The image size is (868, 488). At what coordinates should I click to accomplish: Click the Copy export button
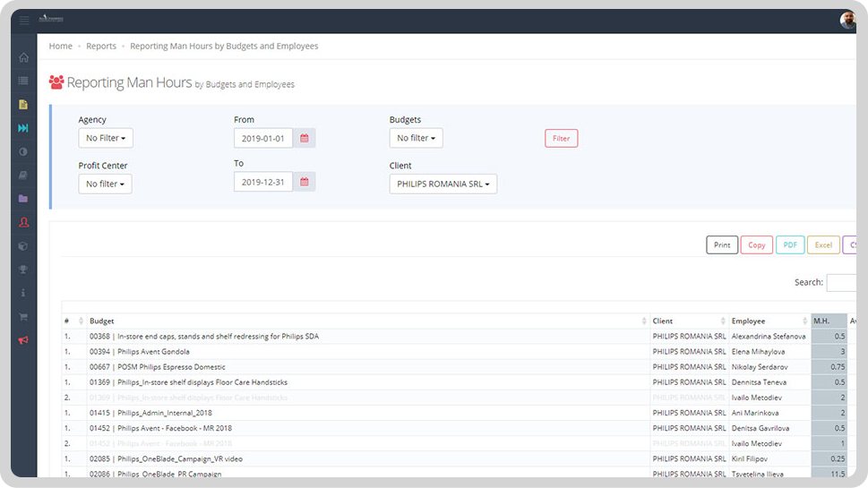point(757,245)
